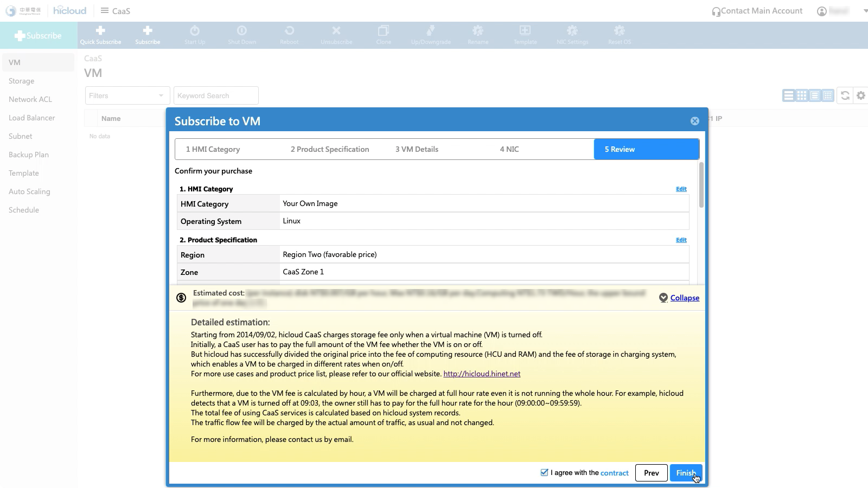This screenshot has width=868, height=488.
Task: Click the refresh list icon
Action: (x=845, y=96)
